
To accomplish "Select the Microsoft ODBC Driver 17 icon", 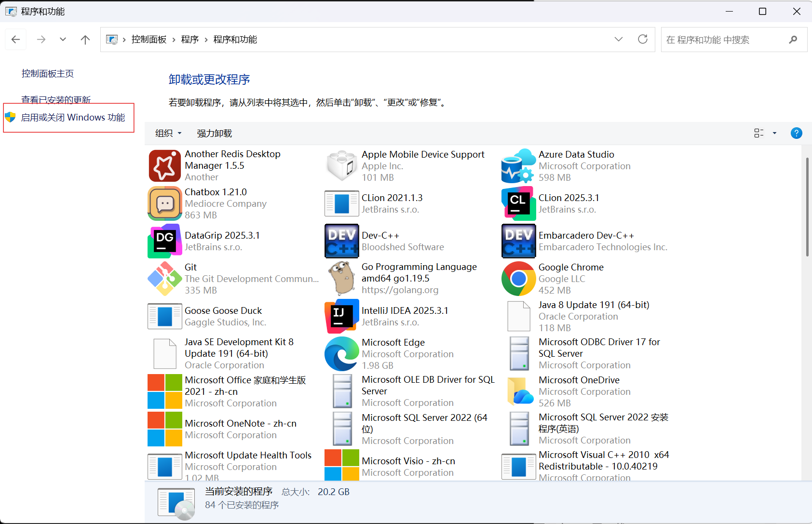I will coord(520,354).
